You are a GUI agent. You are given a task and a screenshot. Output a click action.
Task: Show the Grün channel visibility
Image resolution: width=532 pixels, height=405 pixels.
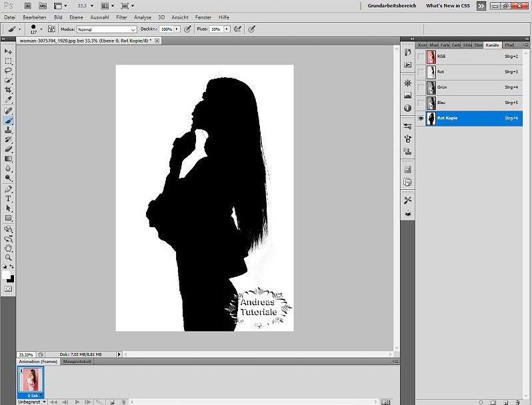421,87
